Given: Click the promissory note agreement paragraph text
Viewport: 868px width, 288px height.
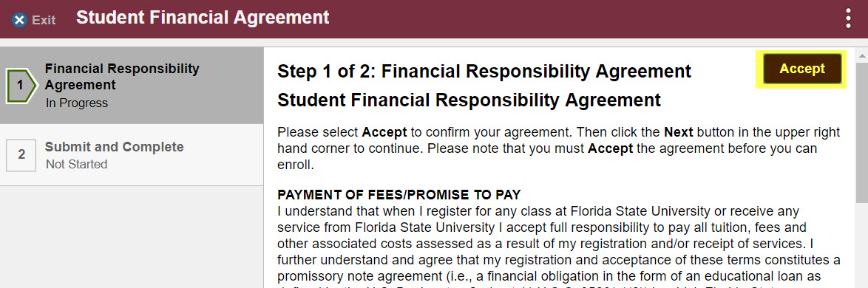Looking at the screenshot, I should coord(558,244).
